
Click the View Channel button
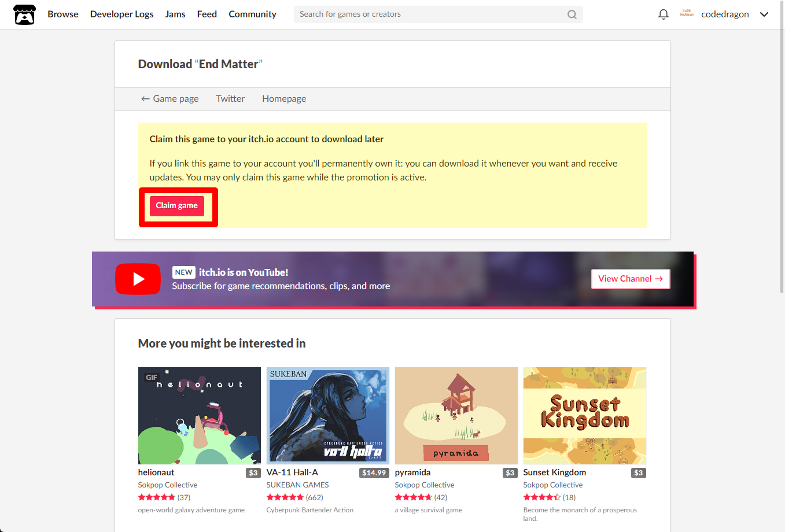(631, 279)
